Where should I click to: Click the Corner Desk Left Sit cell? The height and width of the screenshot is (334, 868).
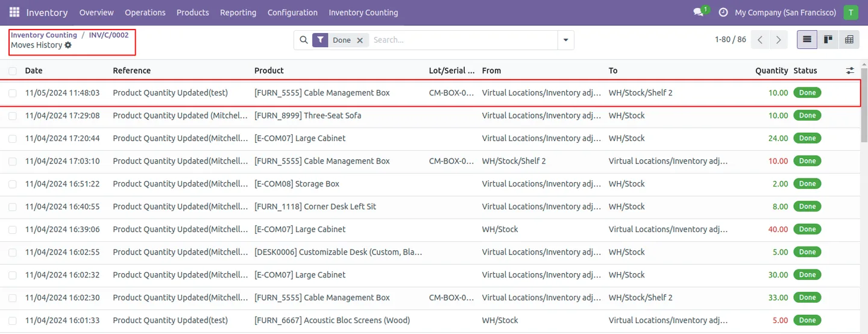click(x=315, y=207)
